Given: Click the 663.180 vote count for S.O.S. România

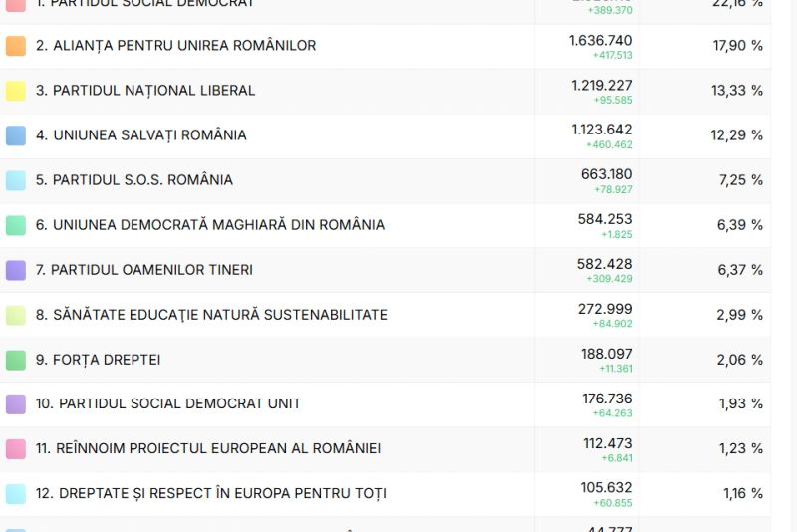Looking at the screenshot, I should [x=606, y=174].
